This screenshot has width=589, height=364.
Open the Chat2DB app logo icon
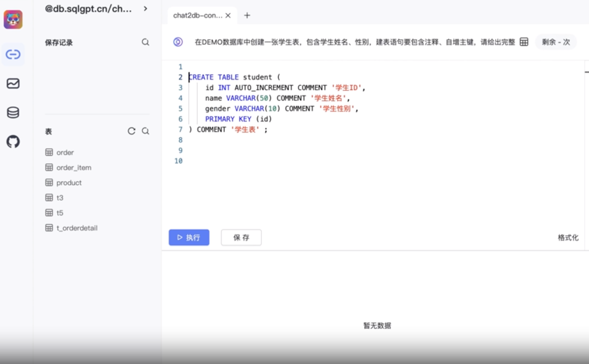click(x=13, y=19)
